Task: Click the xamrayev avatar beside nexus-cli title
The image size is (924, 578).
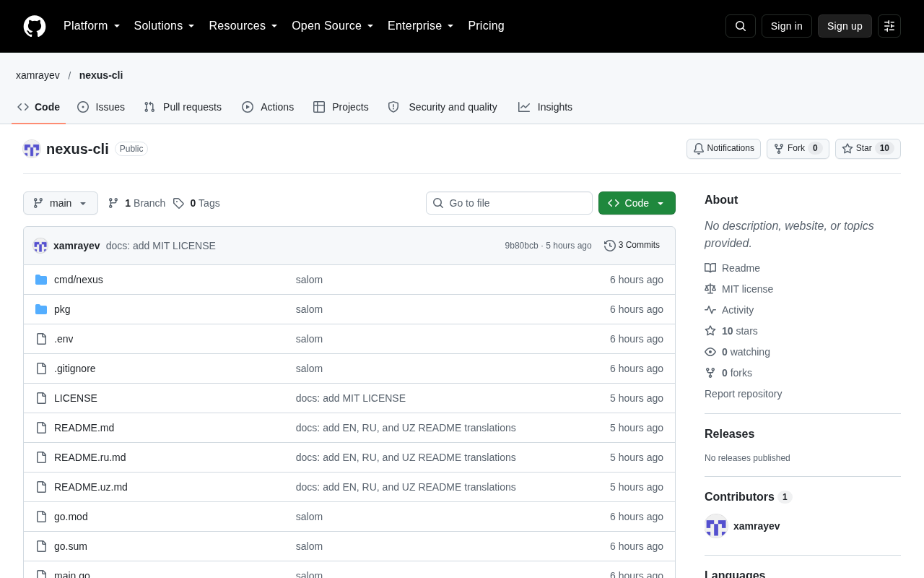Action: coord(32,149)
